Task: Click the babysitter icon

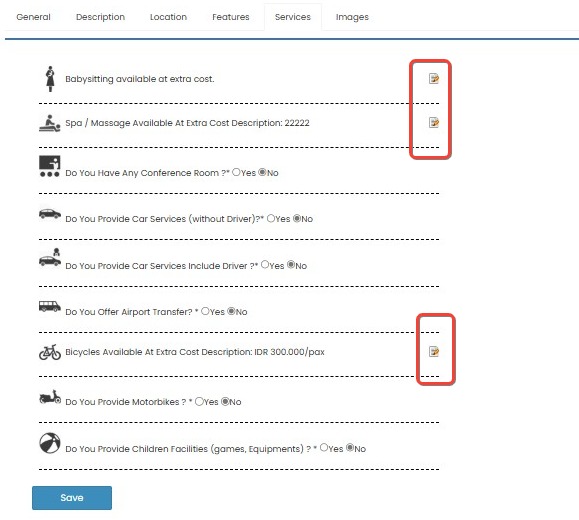Action: pos(50,79)
